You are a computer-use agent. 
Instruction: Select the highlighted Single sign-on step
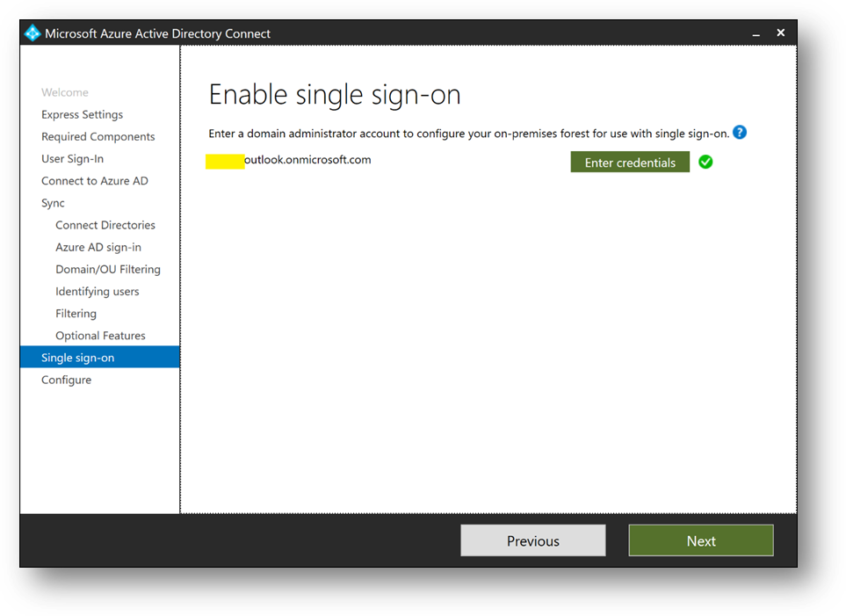[100, 358]
